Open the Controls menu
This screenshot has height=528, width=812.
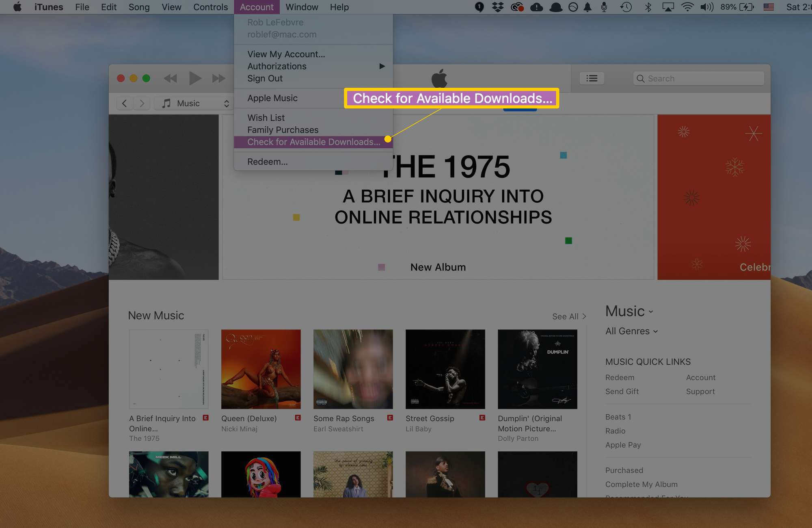click(x=210, y=7)
